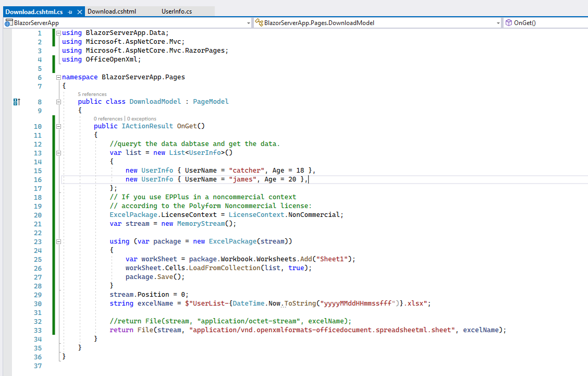Switch to the UserInfo.cs tab
The width and height of the screenshot is (588, 376).
177,11
